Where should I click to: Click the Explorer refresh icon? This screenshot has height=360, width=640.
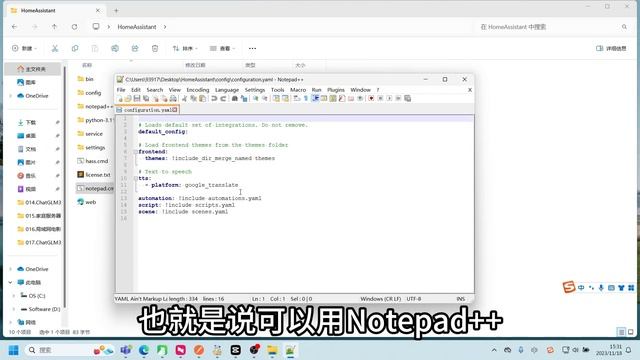[74, 27]
